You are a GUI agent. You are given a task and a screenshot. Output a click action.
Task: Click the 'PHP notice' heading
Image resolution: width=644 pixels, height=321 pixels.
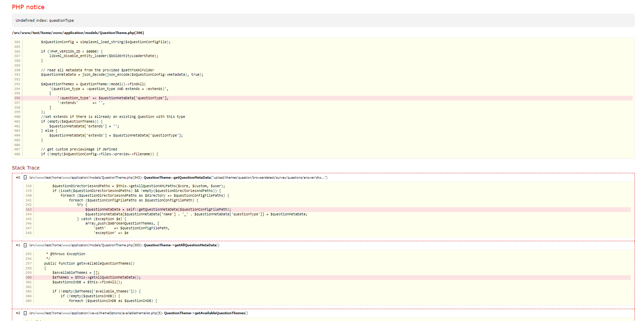(28, 7)
